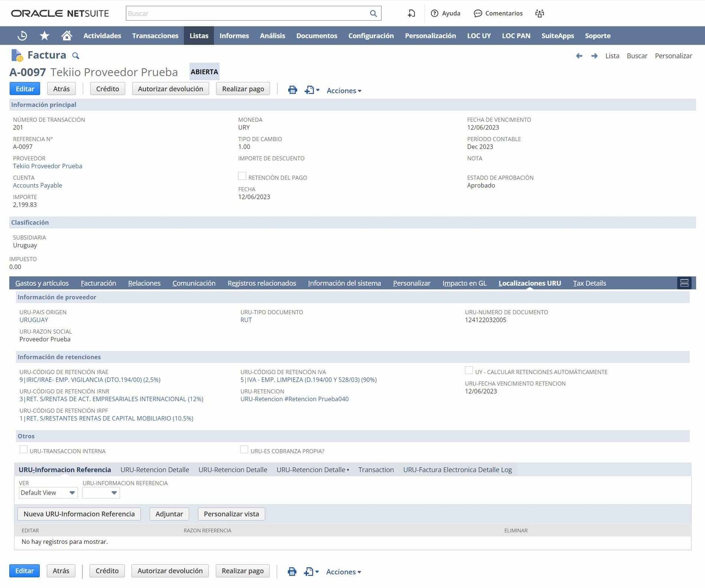Click the Adjuntar button
This screenshot has width=705, height=588.
pyautogui.click(x=169, y=514)
